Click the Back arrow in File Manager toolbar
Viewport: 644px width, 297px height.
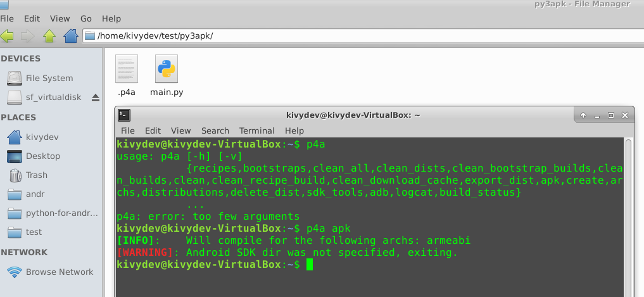(x=6, y=36)
